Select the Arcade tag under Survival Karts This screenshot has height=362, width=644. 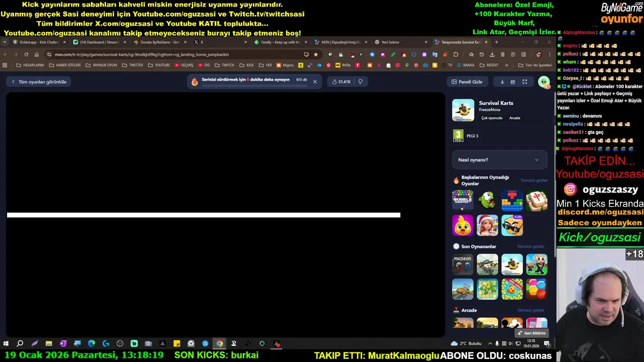[x=515, y=118]
